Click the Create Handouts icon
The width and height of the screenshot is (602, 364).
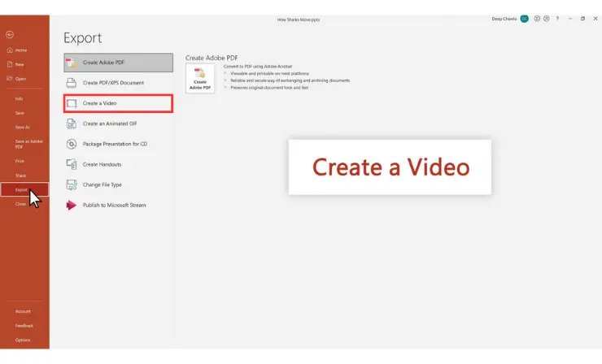pyautogui.click(x=72, y=164)
